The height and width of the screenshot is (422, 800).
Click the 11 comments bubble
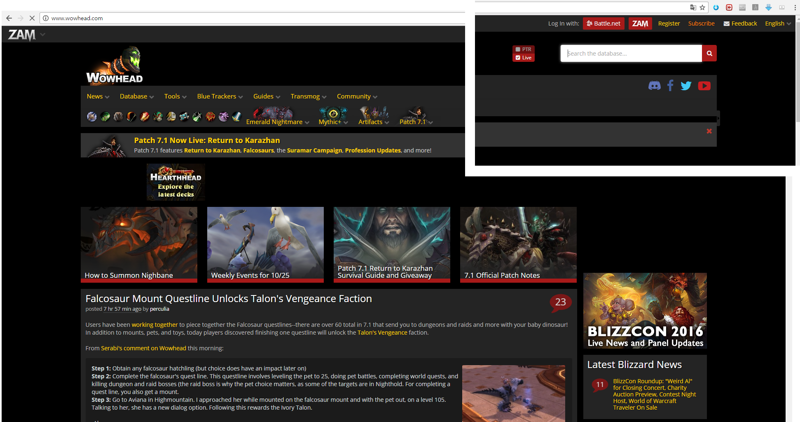tap(599, 385)
